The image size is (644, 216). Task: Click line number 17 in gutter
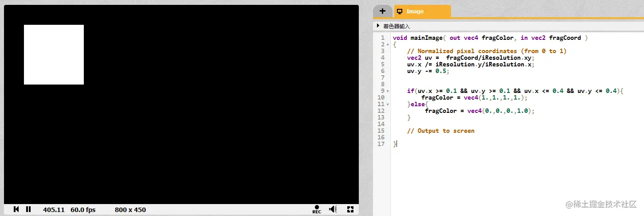381,144
